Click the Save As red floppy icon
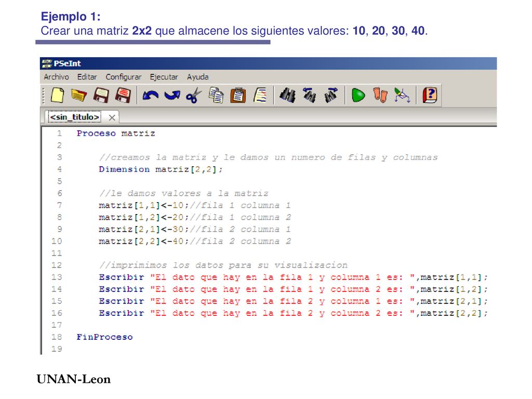The height and width of the screenshot is (399, 532). (x=123, y=96)
